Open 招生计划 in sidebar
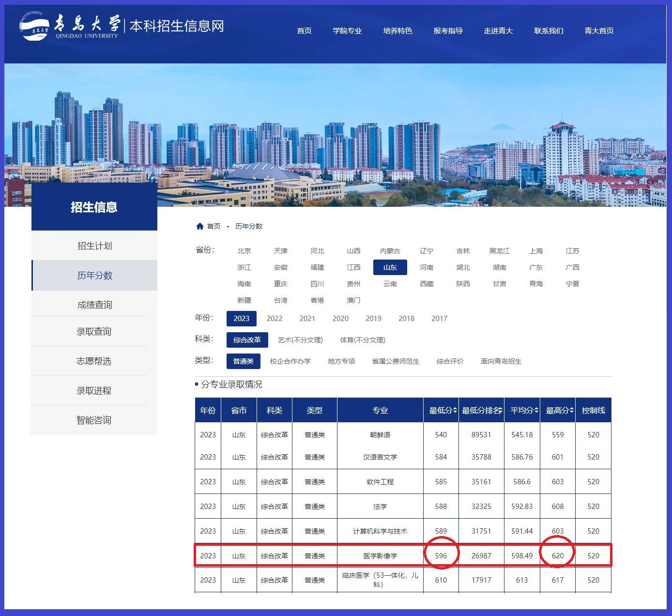 (94, 246)
